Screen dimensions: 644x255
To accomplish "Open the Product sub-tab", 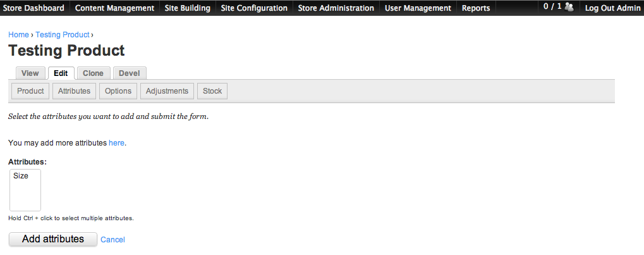I will (x=30, y=91).
